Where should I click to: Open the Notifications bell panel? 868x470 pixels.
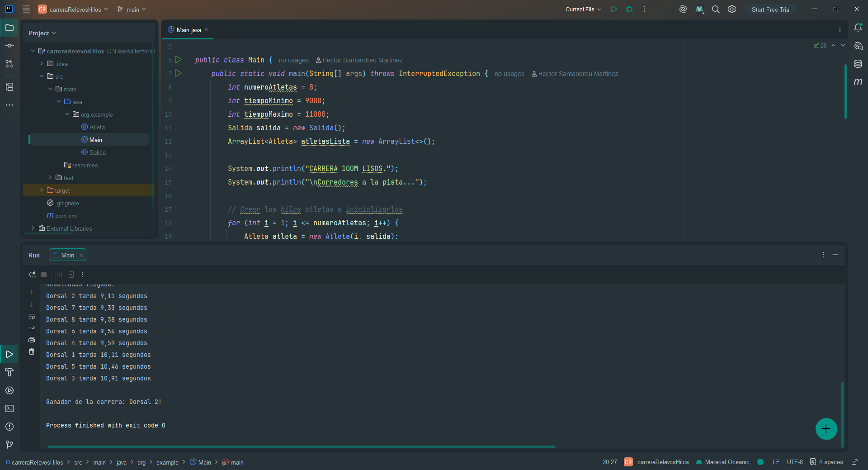(858, 28)
